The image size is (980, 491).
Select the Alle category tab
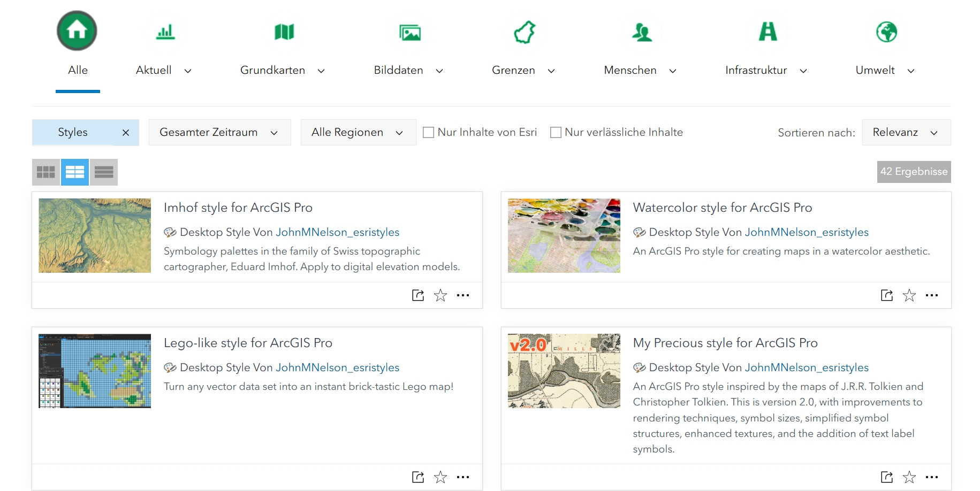pyautogui.click(x=78, y=70)
